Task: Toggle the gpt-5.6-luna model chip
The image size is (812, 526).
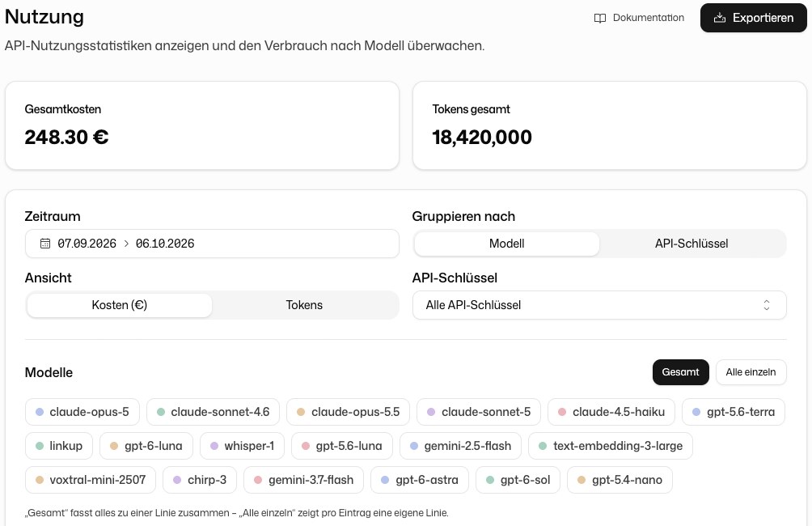Action: pyautogui.click(x=342, y=446)
